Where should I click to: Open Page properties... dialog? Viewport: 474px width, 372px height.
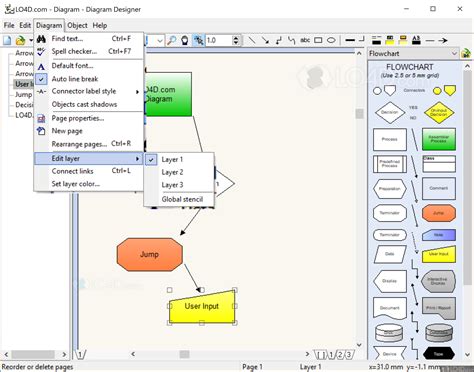point(89,118)
